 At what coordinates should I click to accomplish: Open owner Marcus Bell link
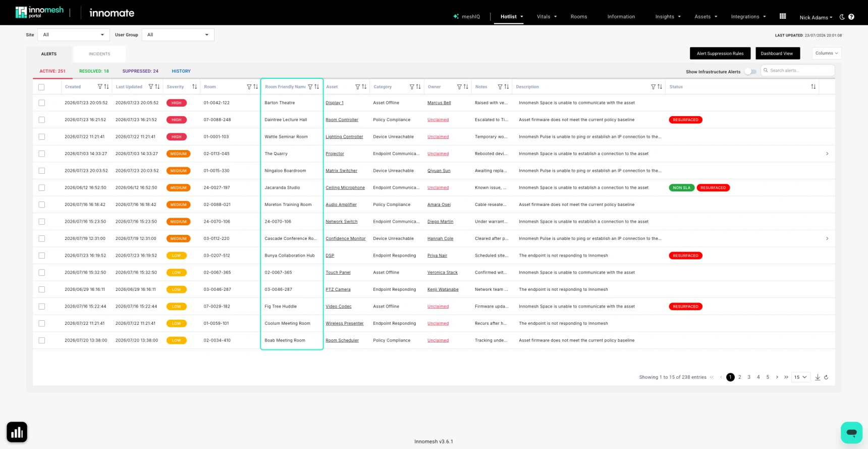pos(439,103)
